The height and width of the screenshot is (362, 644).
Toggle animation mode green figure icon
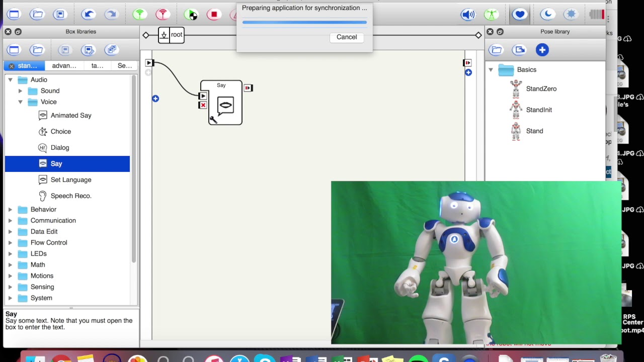491,14
